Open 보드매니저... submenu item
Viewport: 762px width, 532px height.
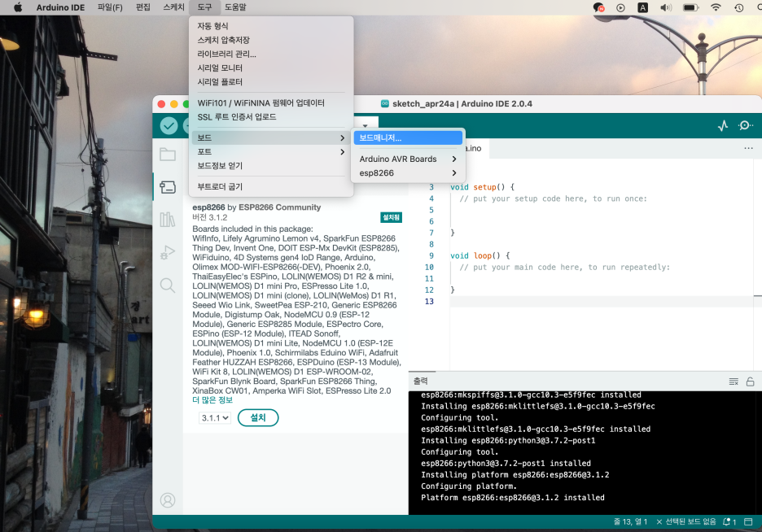pos(408,137)
